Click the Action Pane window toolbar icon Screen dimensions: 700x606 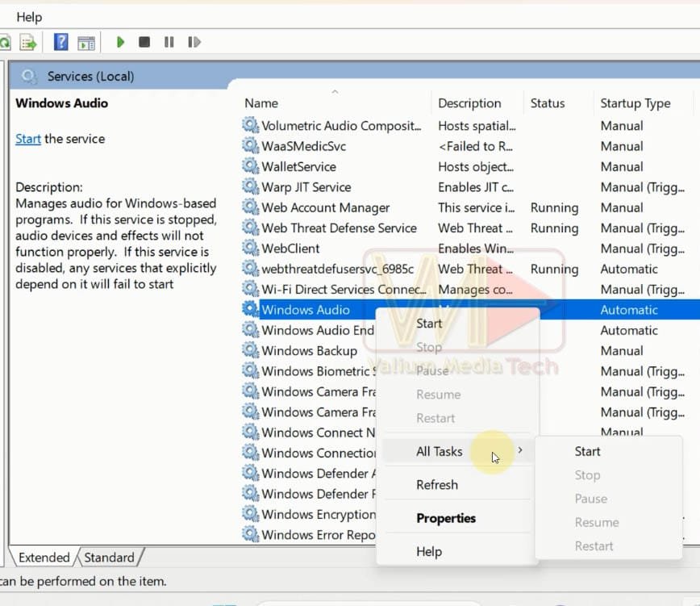86,44
